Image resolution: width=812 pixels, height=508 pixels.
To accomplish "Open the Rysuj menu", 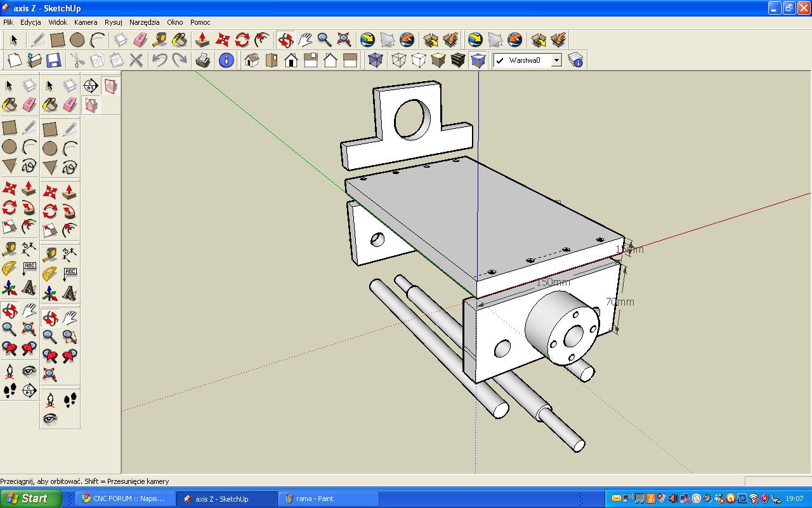I will 114,22.
